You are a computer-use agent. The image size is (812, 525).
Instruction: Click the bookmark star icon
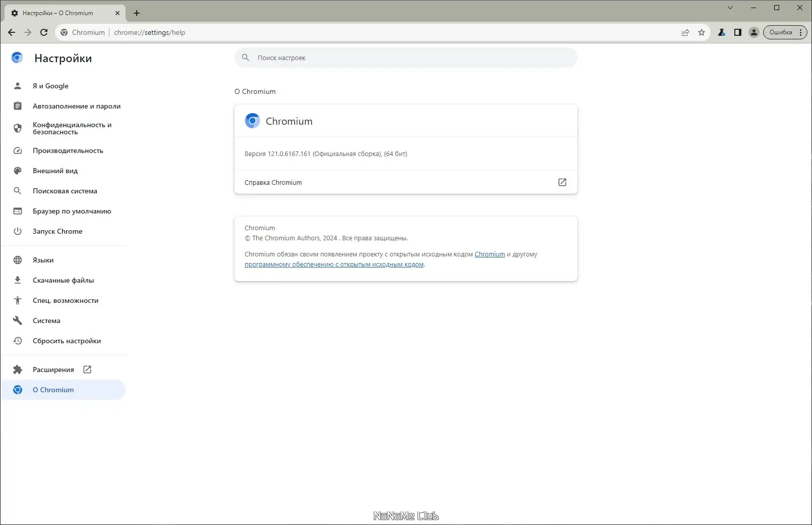pyautogui.click(x=701, y=32)
